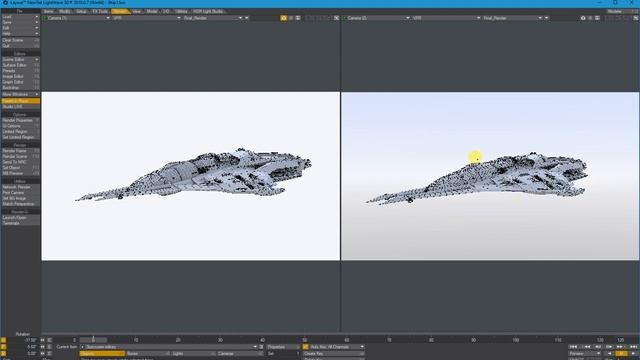The height and width of the screenshot is (360, 640).
Task: Toggle the Heading rotation channel
Action: pyautogui.click(x=3, y=340)
